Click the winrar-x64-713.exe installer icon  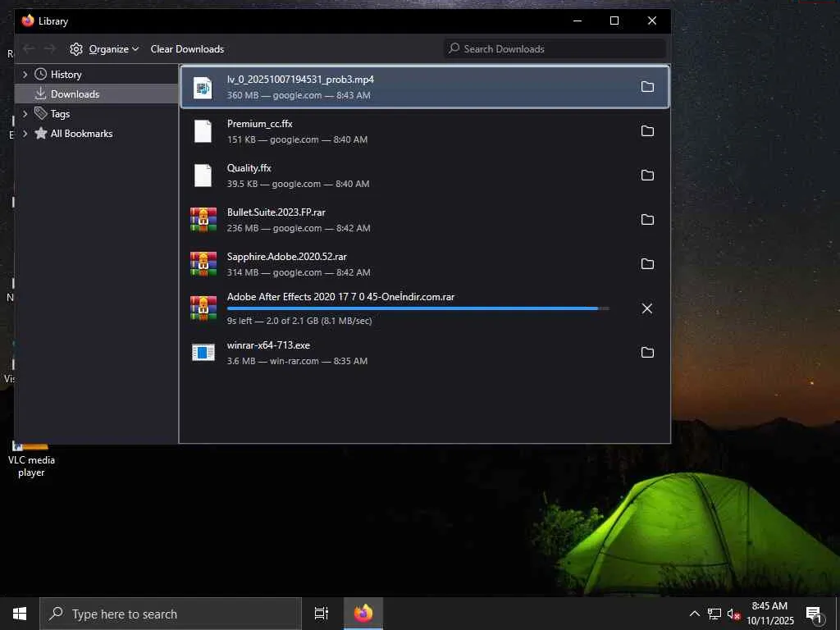pyautogui.click(x=203, y=353)
